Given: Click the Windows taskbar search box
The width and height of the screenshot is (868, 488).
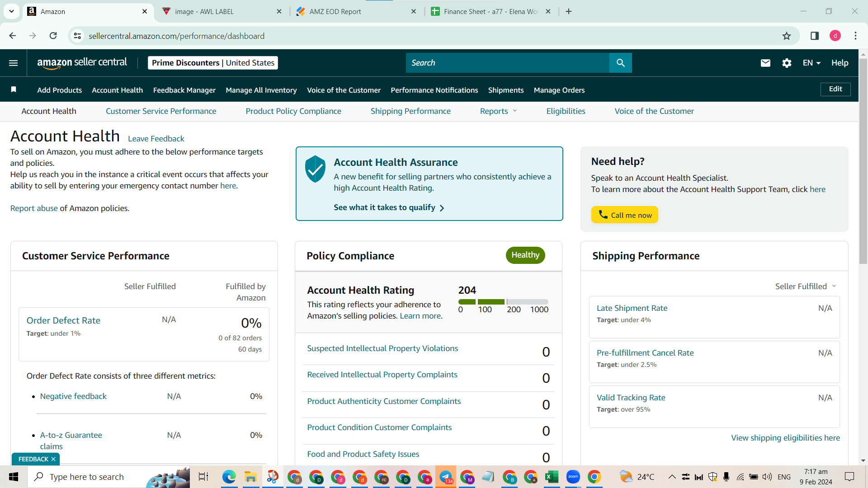Looking at the screenshot, I should tap(108, 477).
